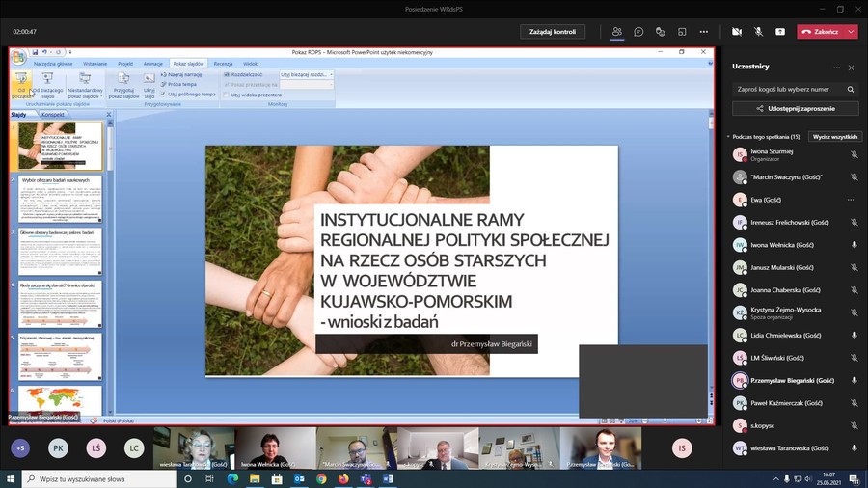
Task: Open dropdown arrow next to Zakończ
Action: click(x=850, y=32)
